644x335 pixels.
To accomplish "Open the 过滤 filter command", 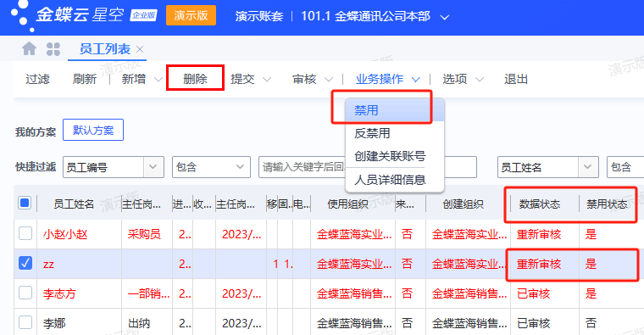I will click(x=37, y=79).
